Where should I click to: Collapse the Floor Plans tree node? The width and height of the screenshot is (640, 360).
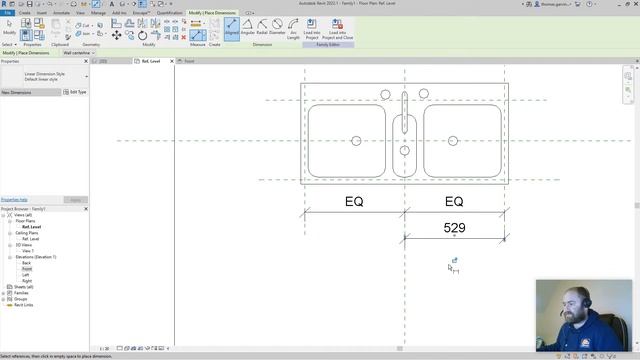tap(10, 221)
